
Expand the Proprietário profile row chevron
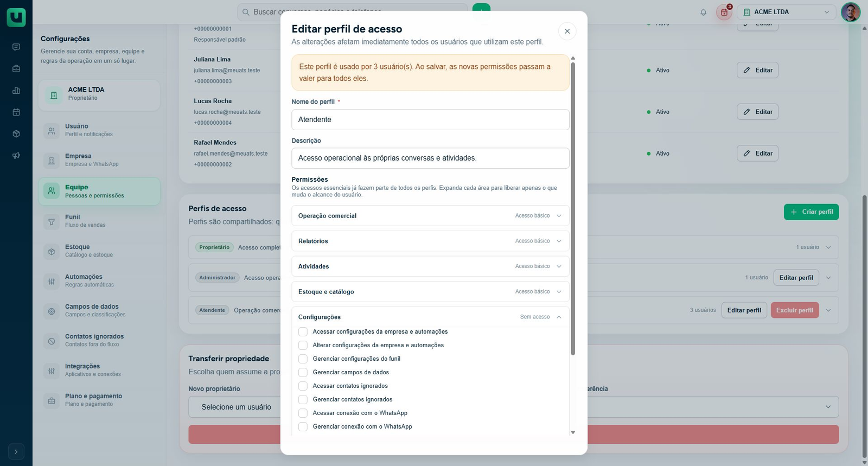coord(828,247)
